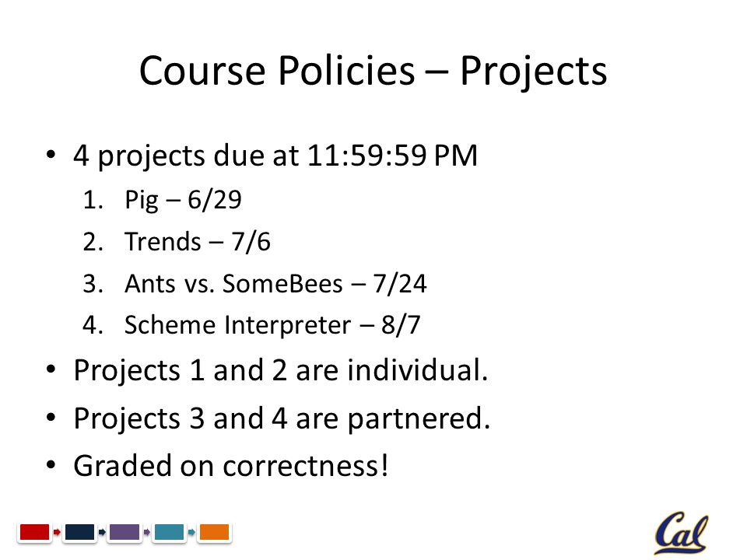
Task: Click the slide title Course Policies – Projects
Action: click(x=373, y=72)
